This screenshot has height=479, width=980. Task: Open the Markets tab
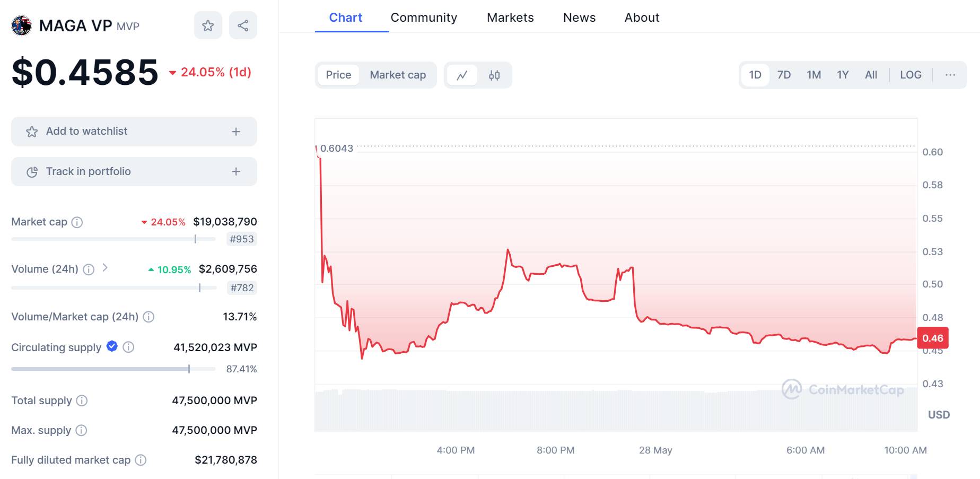510,18
